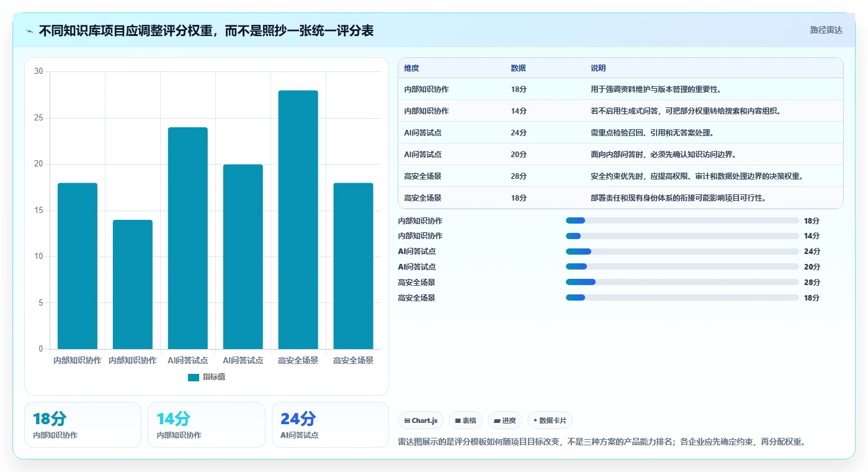Toggle the 指标值 legend item under the chart

(x=207, y=377)
